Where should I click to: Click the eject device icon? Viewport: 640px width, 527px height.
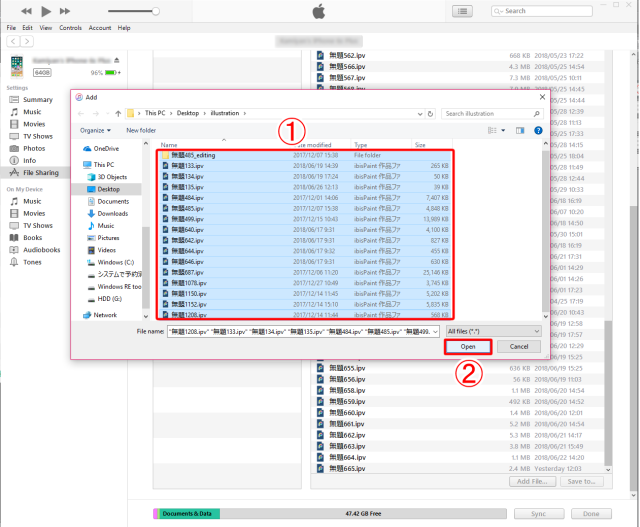coord(117,60)
